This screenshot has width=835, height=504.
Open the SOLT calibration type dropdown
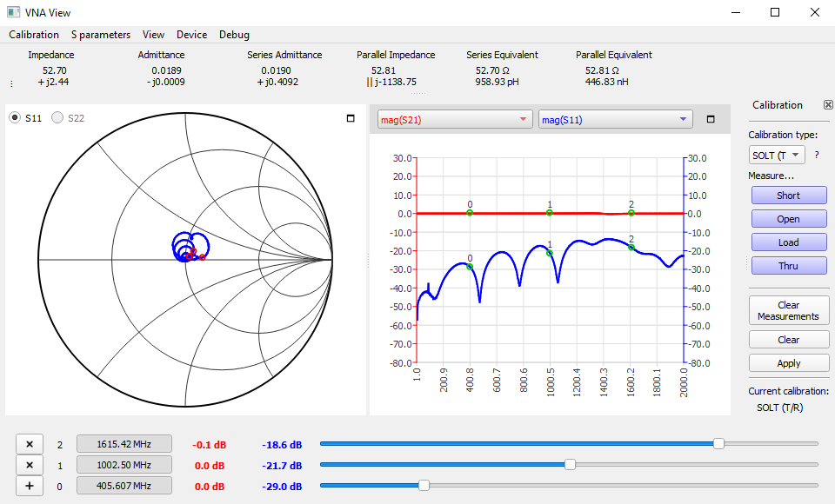tap(777, 156)
